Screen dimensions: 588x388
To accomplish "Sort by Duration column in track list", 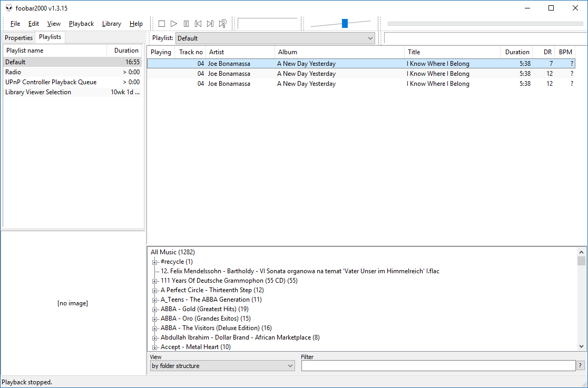I will pyautogui.click(x=517, y=52).
